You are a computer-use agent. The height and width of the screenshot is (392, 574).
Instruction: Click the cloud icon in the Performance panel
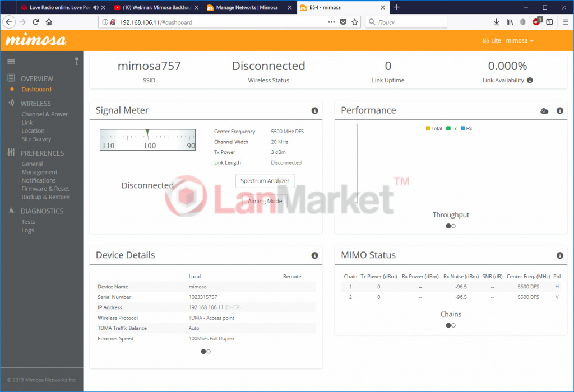point(544,111)
